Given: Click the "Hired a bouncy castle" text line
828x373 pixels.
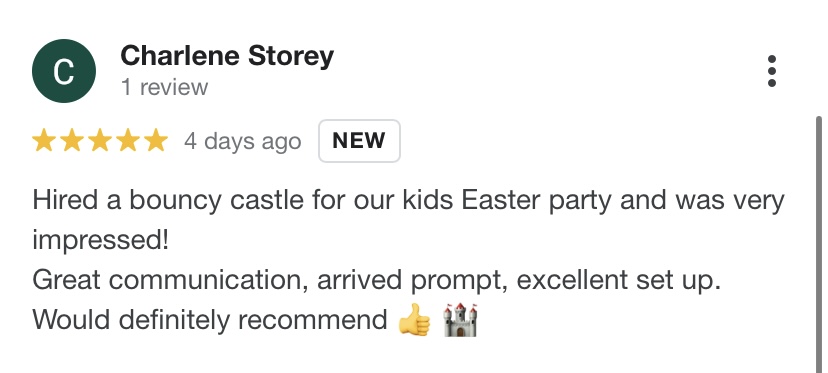Looking at the screenshot, I should click(408, 201).
